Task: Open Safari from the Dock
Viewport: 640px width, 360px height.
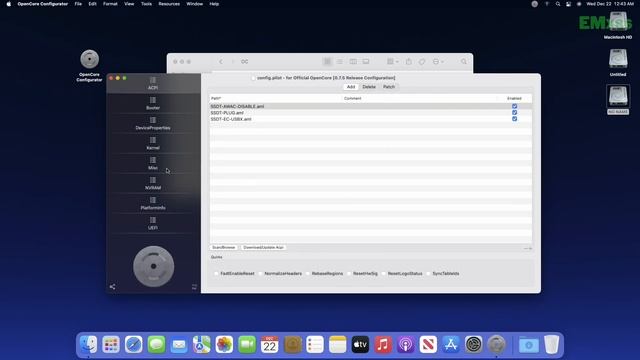Action: tap(134, 344)
